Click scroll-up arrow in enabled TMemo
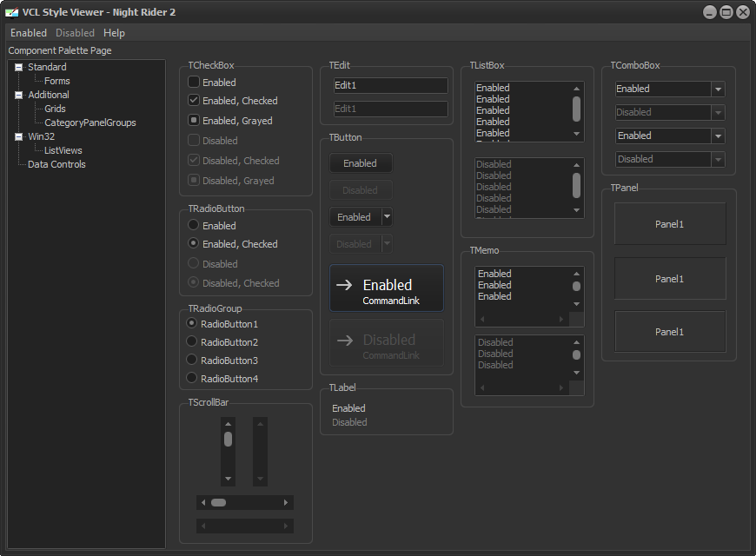Screen dimensions: 756x556 pyautogui.click(x=577, y=274)
